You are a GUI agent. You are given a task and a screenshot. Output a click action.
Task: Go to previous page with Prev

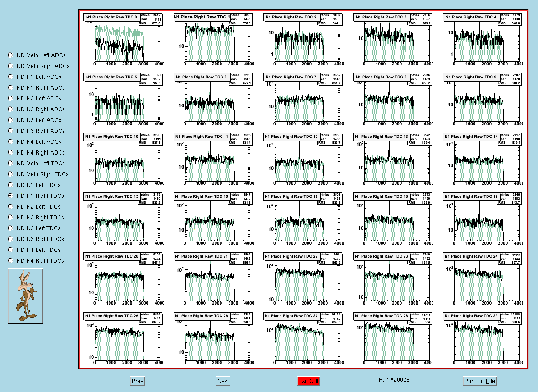137,381
